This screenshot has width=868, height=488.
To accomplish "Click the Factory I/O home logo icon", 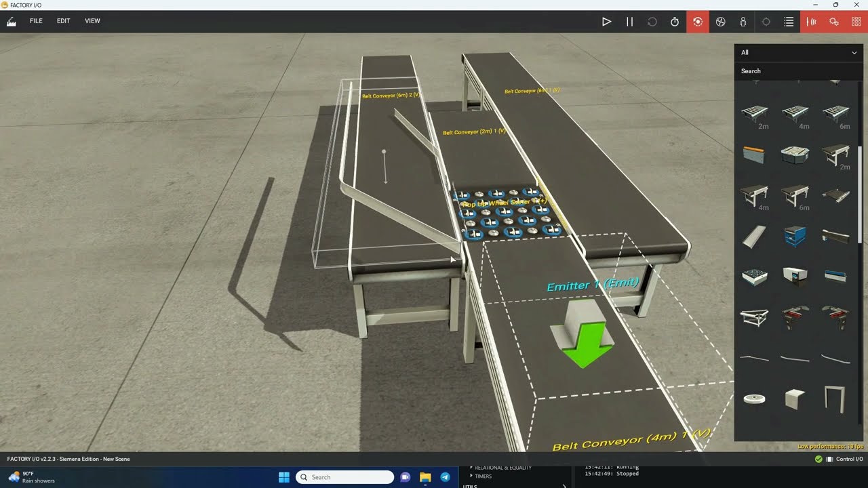I will [11, 22].
